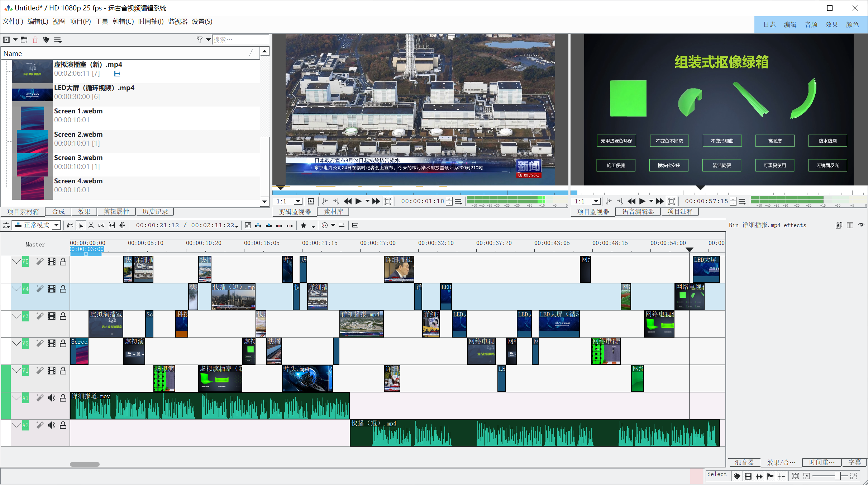The height and width of the screenshot is (485, 868).
Task: Open the 文件(F) menu
Action: pos(13,22)
